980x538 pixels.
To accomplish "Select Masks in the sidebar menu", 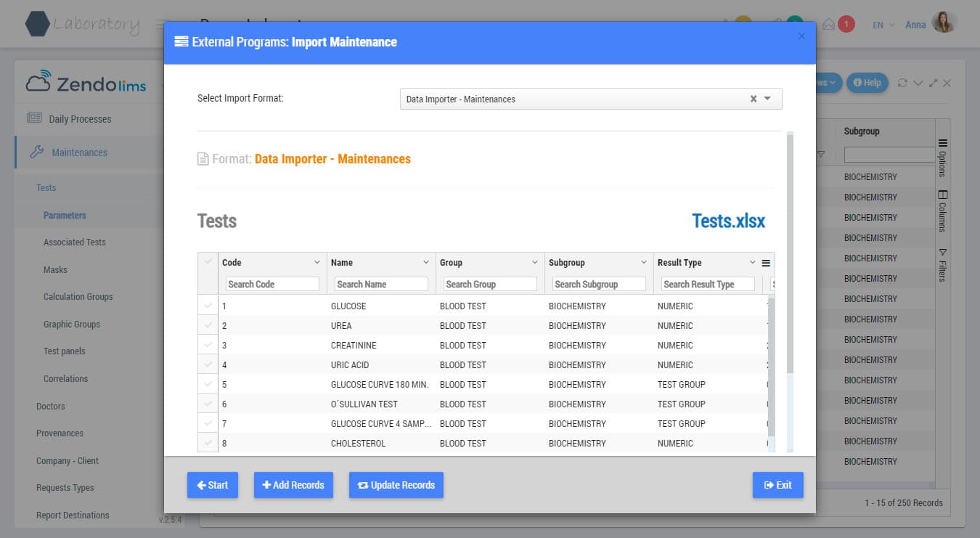I will tap(55, 269).
